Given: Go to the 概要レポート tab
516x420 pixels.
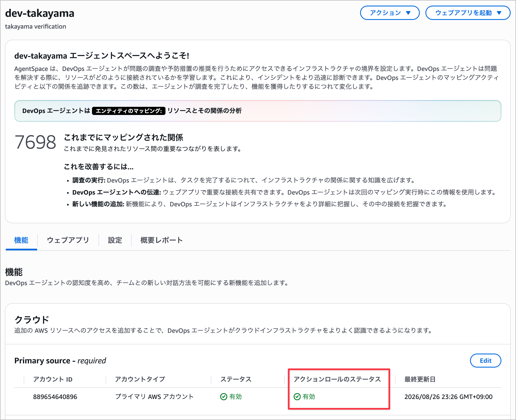Looking at the screenshot, I should click(x=162, y=240).
